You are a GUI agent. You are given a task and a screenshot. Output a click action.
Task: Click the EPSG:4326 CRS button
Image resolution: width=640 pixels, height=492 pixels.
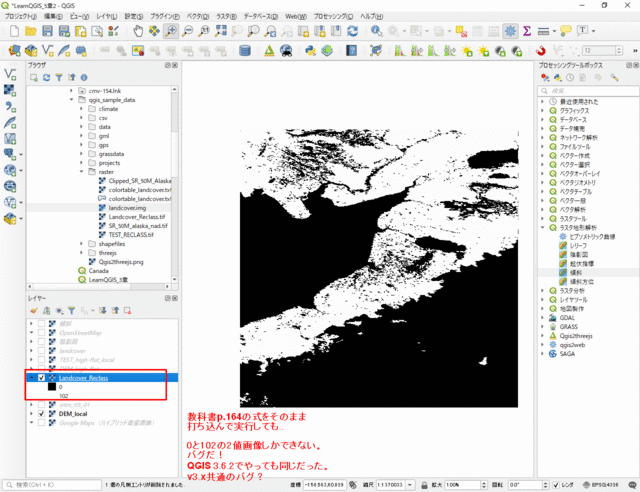601,485
